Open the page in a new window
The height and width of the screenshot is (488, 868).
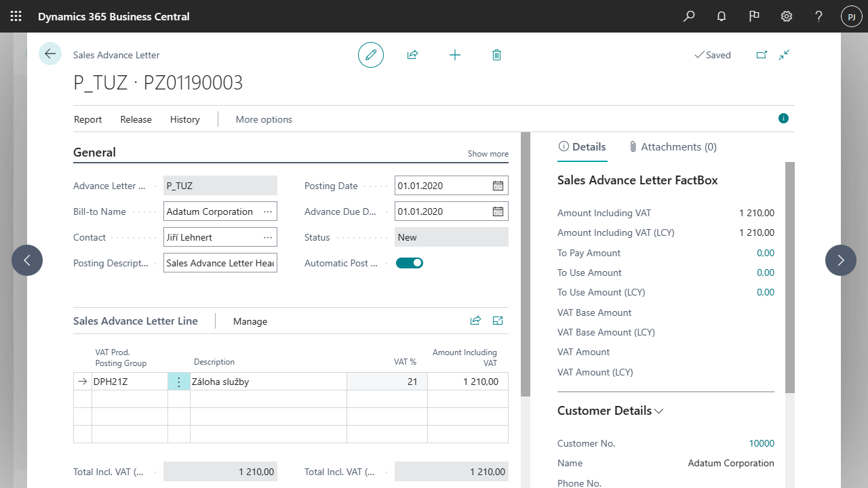pos(762,55)
